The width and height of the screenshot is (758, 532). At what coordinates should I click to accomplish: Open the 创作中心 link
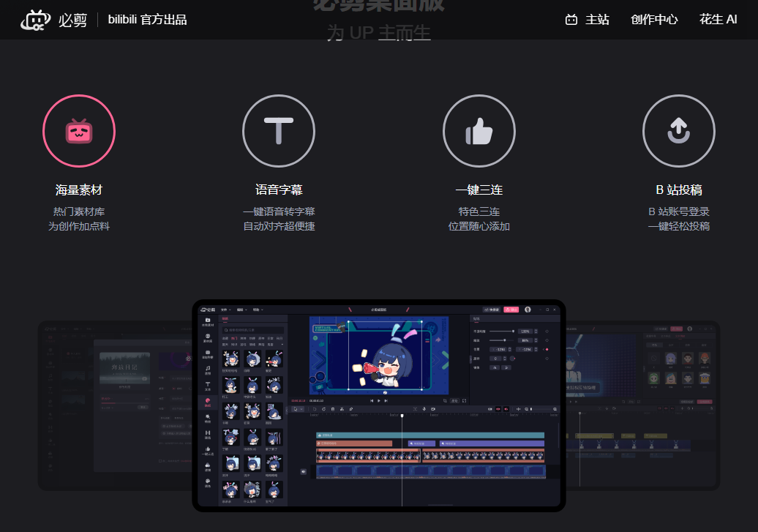click(x=654, y=20)
